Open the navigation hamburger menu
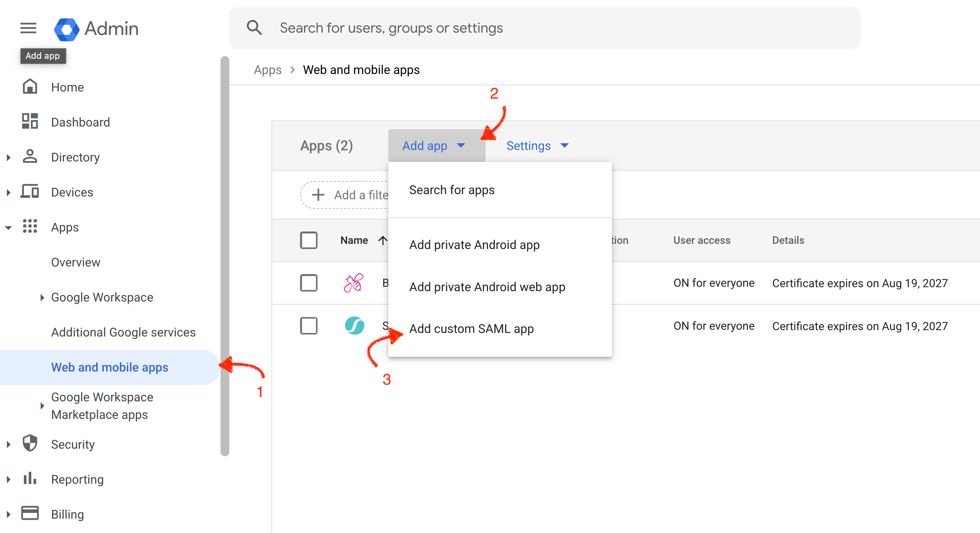Screen dimensions: 980x533 28,28
